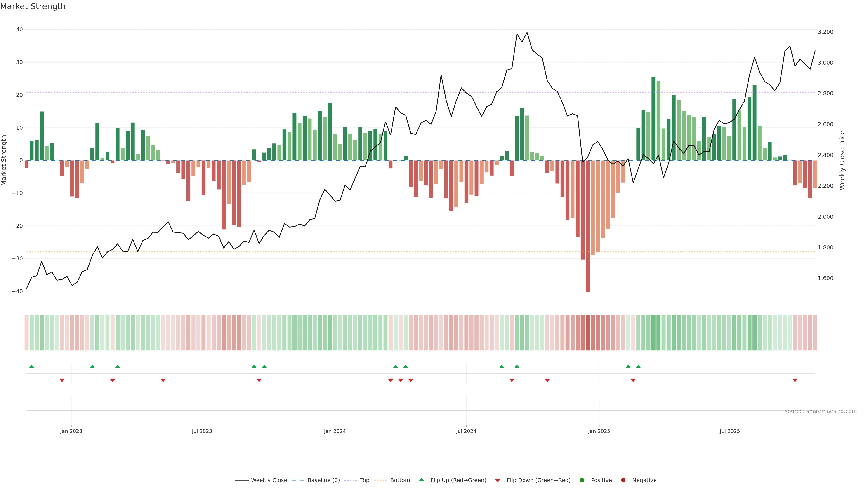Image resolution: width=868 pixels, height=488 pixels.
Task: Click the Flip Up green triangle legend icon
Action: click(421, 480)
